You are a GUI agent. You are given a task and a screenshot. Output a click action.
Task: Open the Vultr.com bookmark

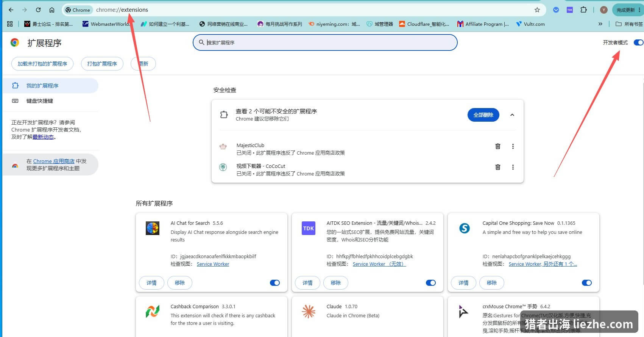pos(530,24)
